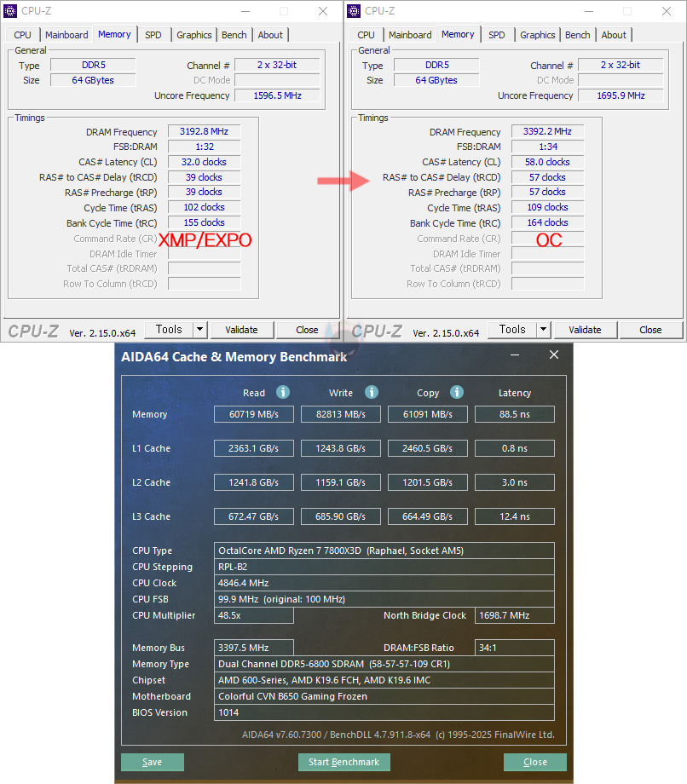Click Validate button in left CPU-Z
Viewport: 687px width, 784px height.
coord(241,330)
